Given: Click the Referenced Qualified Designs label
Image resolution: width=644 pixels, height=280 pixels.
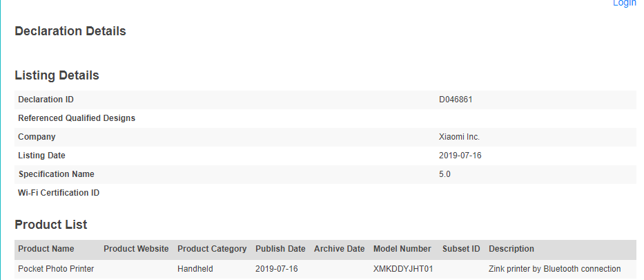Looking at the screenshot, I should tap(77, 118).
